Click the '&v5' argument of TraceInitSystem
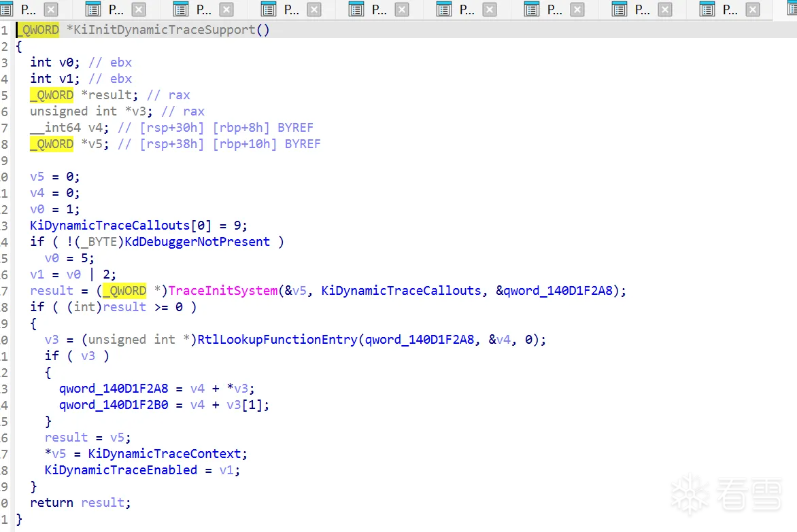 pyautogui.click(x=296, y=290)
